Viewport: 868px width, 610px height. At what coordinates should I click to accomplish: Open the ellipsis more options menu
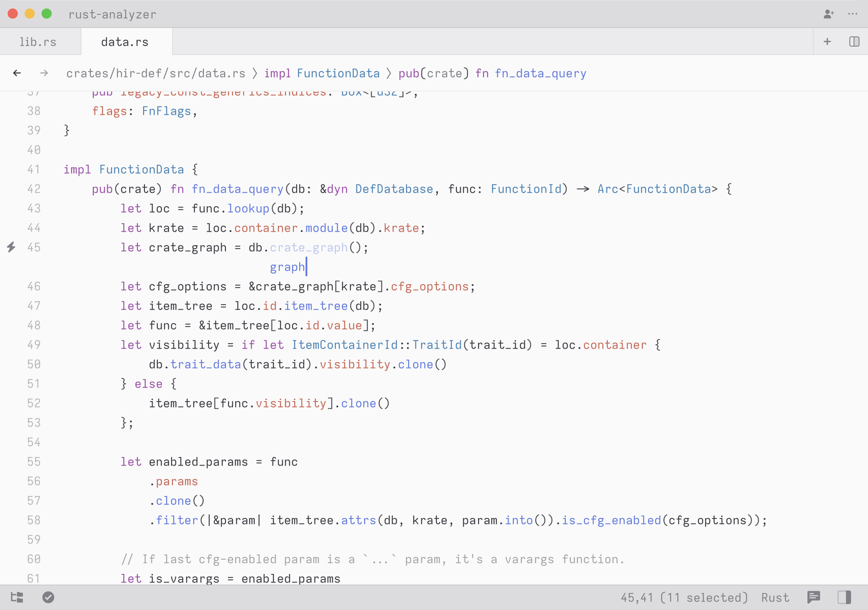853,14
